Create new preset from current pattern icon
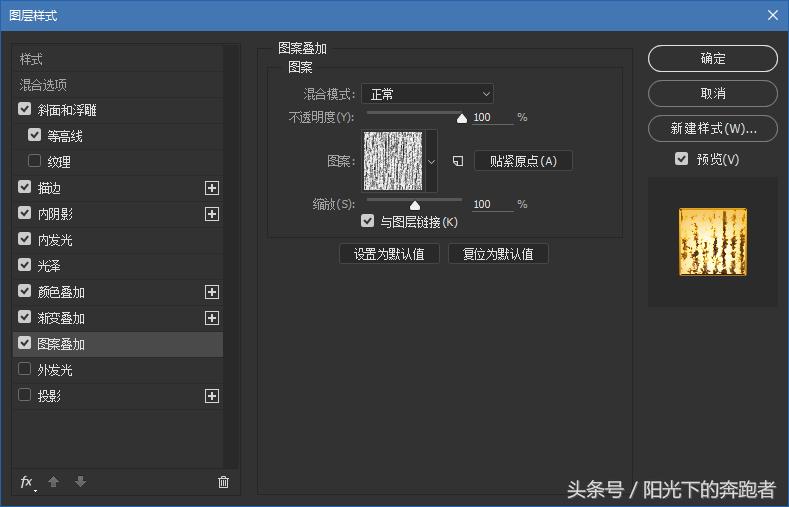This screenshot has width=789, height=507. point(458,161)
